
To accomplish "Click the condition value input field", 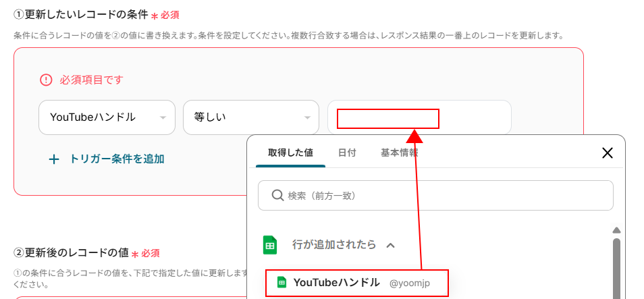I will pos(419,117).
